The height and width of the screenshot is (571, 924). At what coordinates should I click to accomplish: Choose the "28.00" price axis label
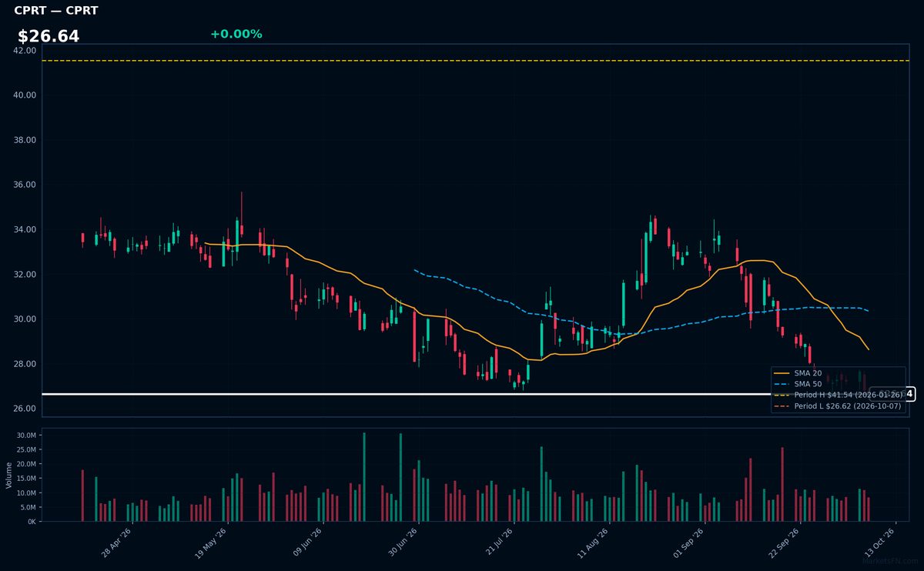(25, 364)
